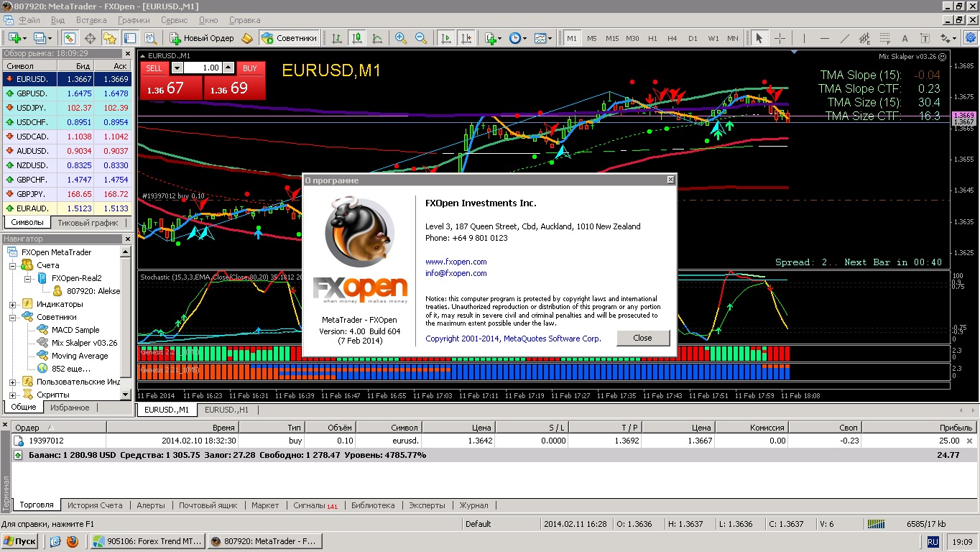Select the horizontal line drawing tool
Image resolution: width=980 pixels, height=552 pixels.
tap(824, 38)
